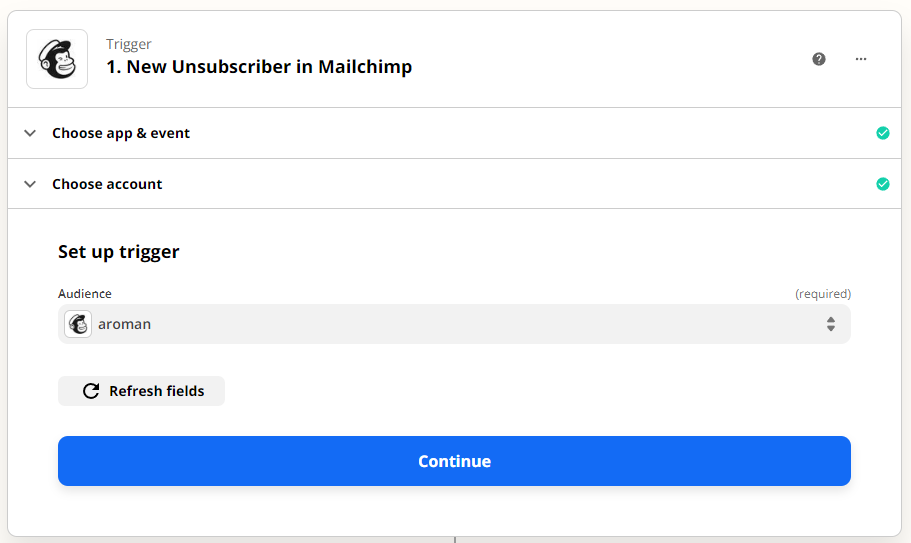Open the three-dot more options menu
911x543 pixels.
[x=861, y=59]
